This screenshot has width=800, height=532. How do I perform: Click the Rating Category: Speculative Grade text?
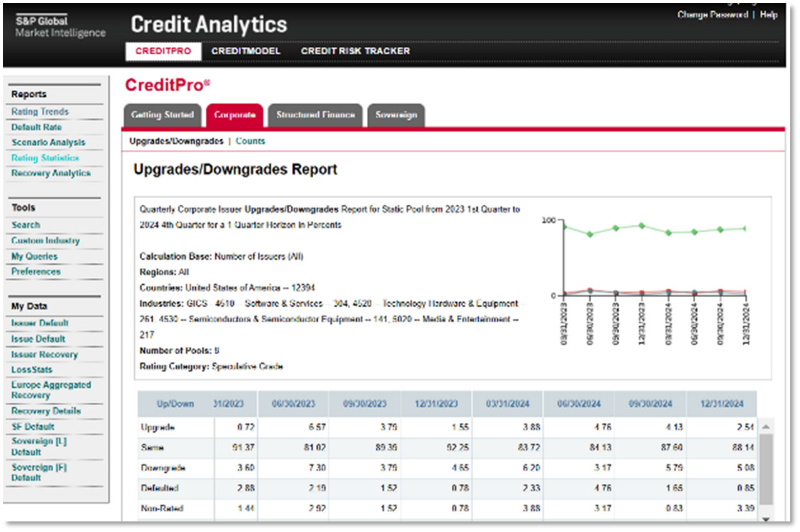pos(211,367)
